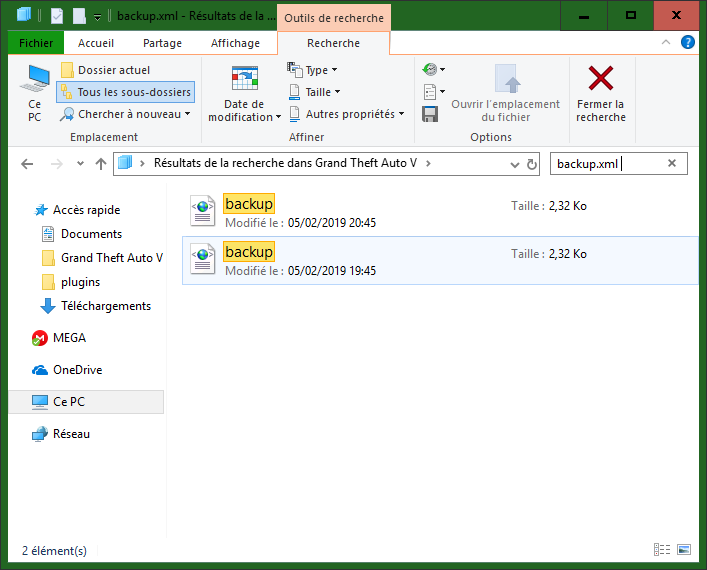Click the 2 élément(s) status text
The image size is (707, 570).
point(54,551)
